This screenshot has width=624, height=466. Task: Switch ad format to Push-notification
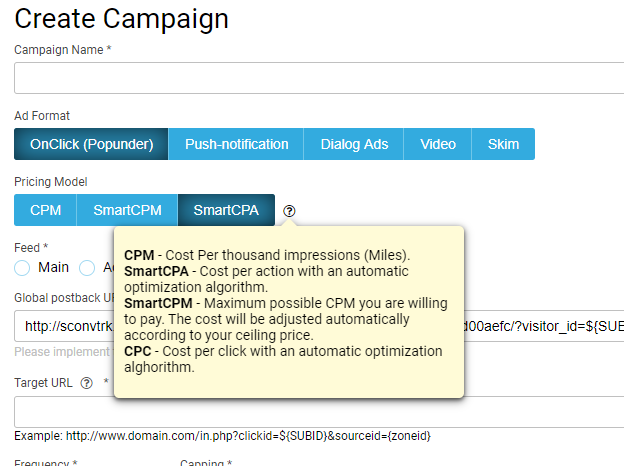236,144
